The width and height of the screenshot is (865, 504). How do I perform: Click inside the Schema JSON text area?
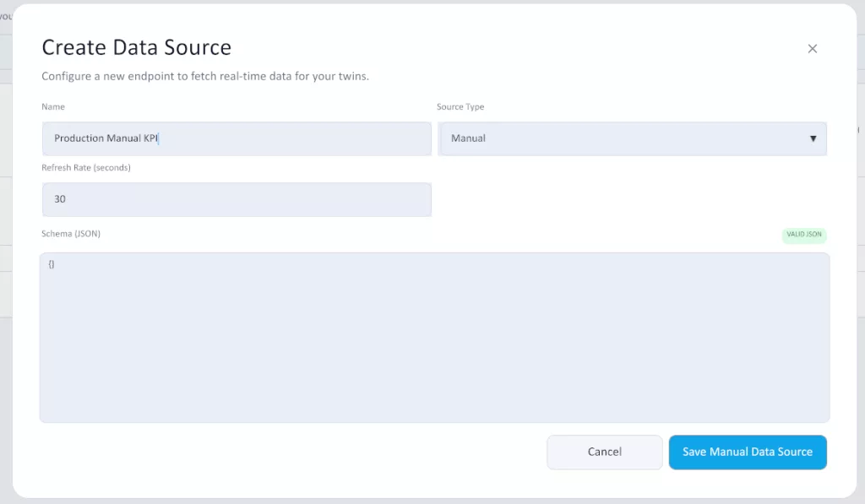[x=435, y=338]
